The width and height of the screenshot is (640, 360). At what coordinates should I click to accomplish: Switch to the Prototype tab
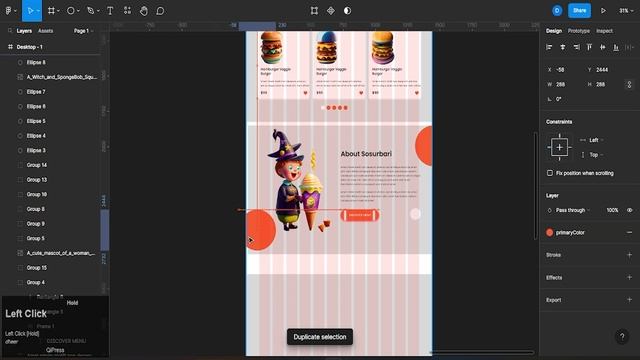coord(578,31)
